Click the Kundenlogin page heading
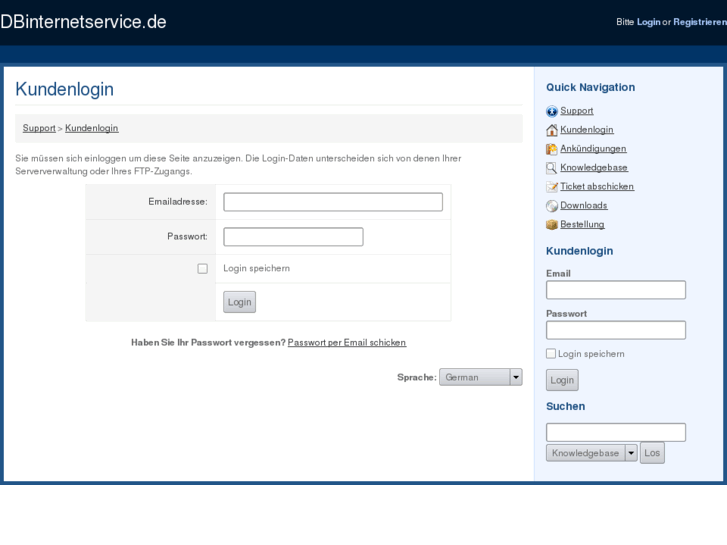 click(x=64, y=89)
